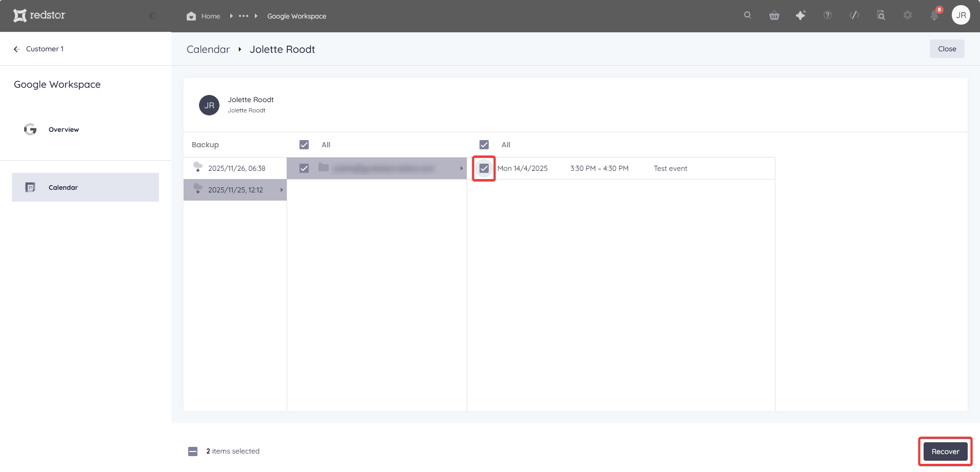Image resolution: width=980 pixels, height=472 pixels.
Task: Click the code brackets icon
Action: (x=854, y=15)
